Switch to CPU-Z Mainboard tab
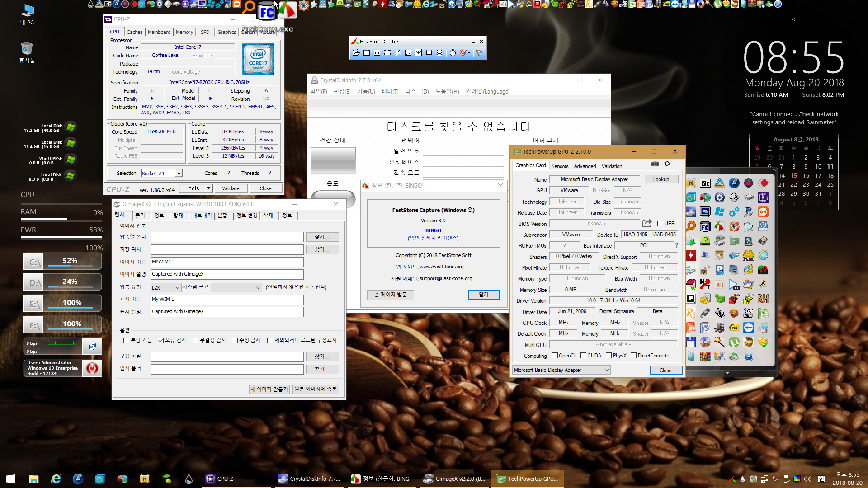 click(x=159, y=32)
